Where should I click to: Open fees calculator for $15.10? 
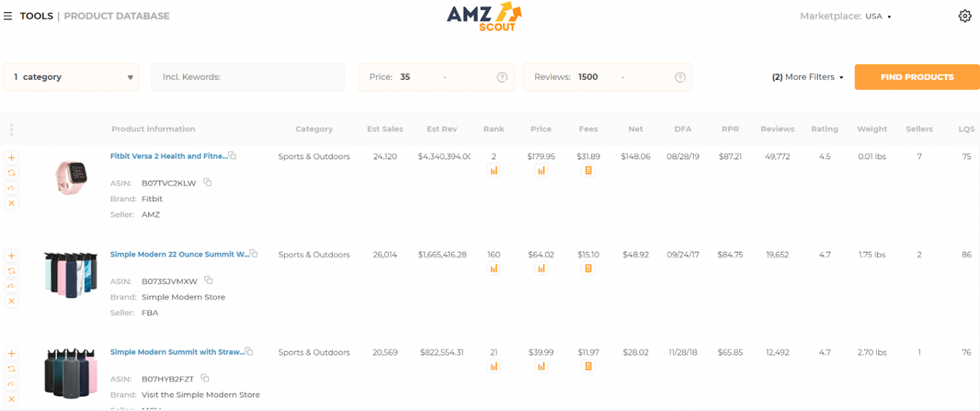pyautogui.click(x=588, y=269)
